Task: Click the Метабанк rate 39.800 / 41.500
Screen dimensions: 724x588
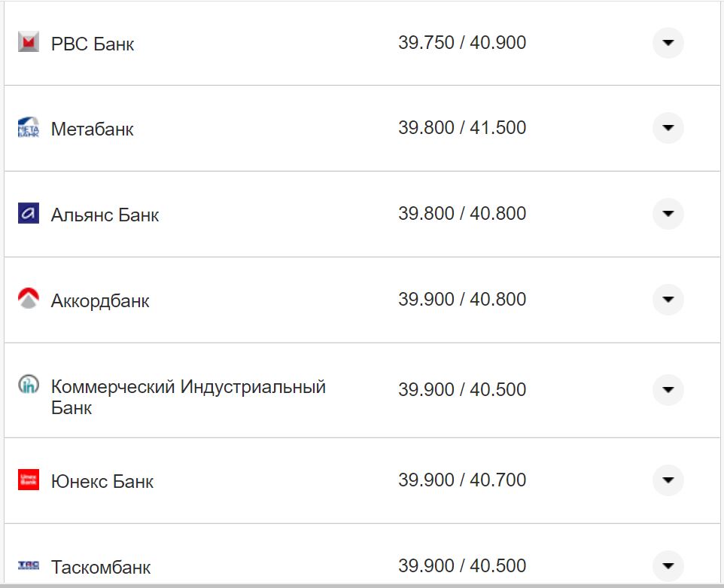Action: (x=462, y=128)
